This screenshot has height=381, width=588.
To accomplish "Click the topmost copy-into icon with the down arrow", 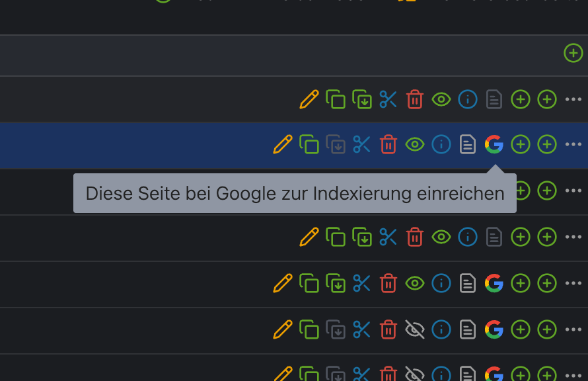I will [362, 99].
